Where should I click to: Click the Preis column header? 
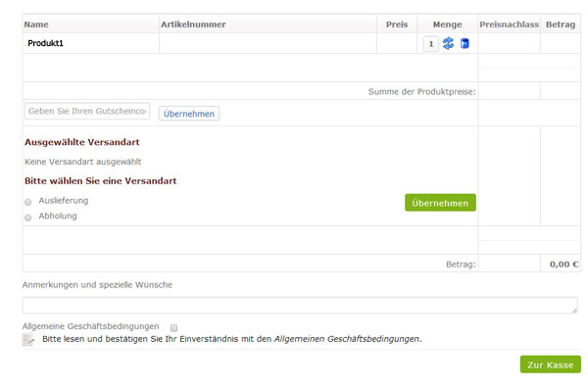pos(397,24)
